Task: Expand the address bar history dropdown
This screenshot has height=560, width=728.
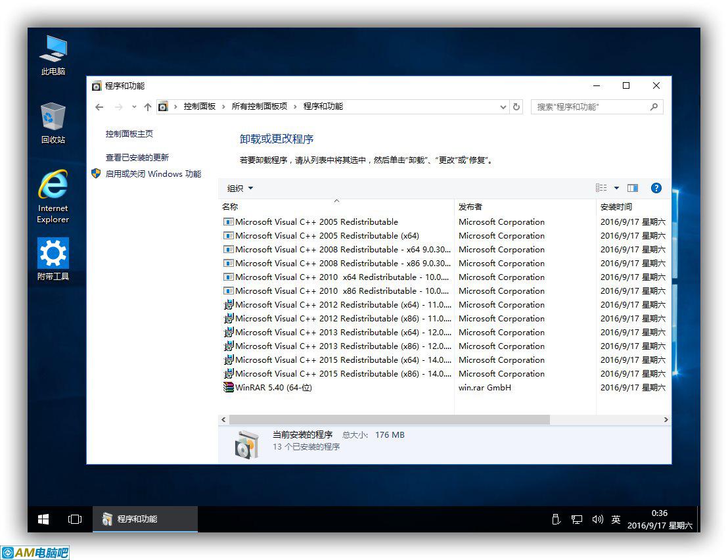Action: coord(503,106)
